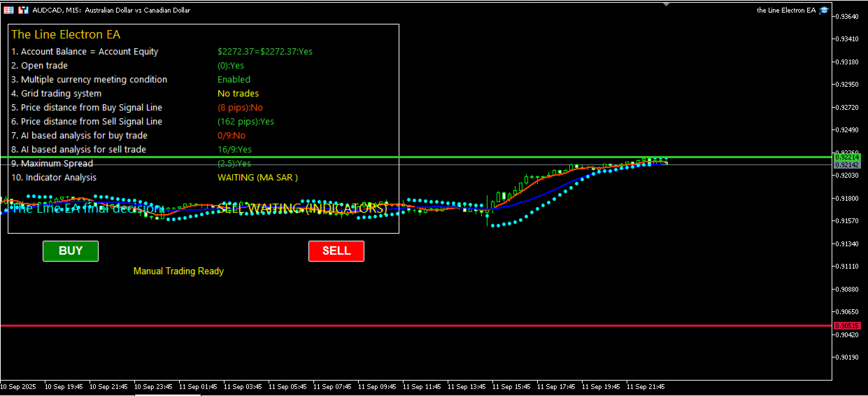Click the 'No trades' value
868x396 pixels.
pos(238,94)
